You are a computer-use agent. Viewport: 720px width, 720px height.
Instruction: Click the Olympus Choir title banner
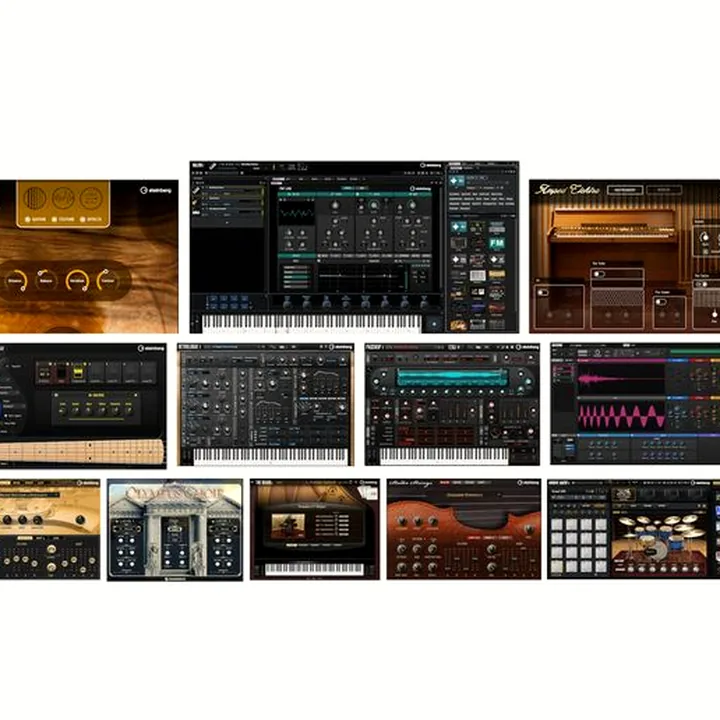[175, 494]
